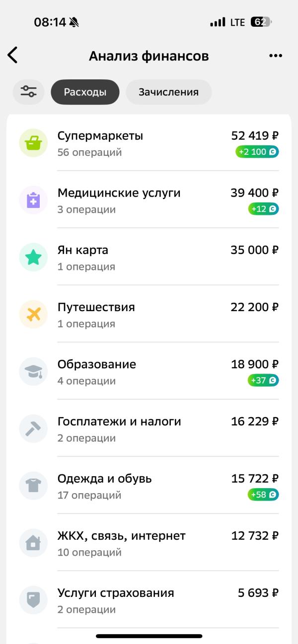Tap the graduation cap Education icon

(x=33, y=372)
